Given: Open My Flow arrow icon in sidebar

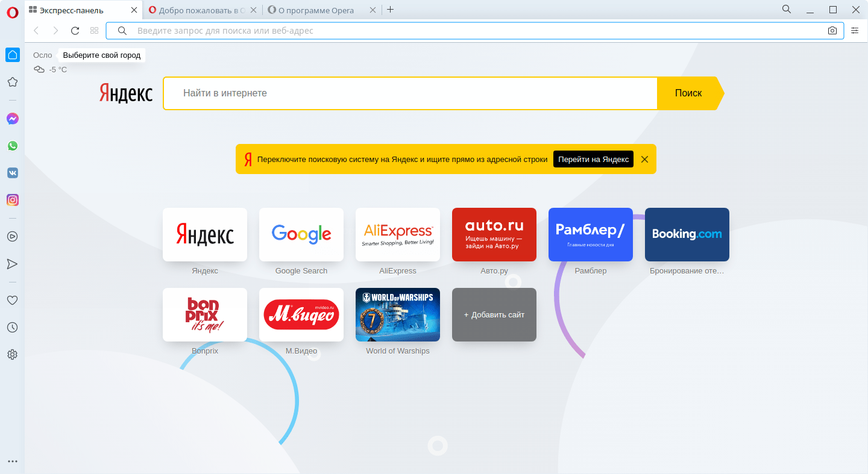Looking at the screenshot, I should (12, 264).
